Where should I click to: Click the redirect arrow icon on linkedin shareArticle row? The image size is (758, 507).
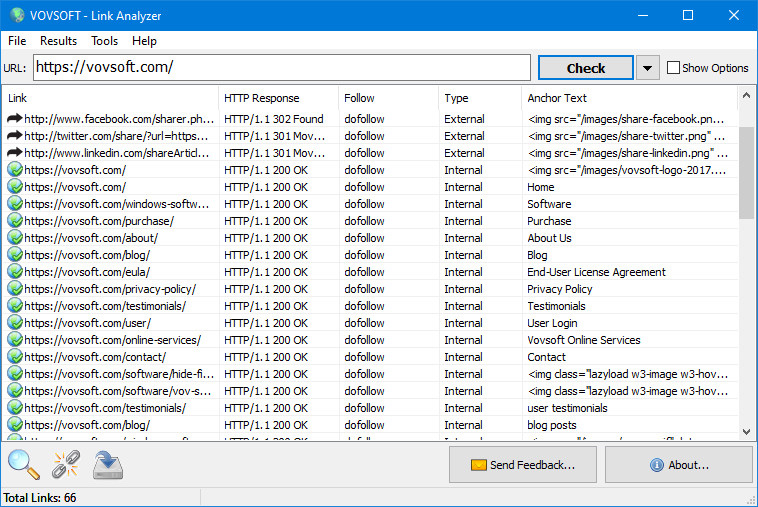point(15,153)
